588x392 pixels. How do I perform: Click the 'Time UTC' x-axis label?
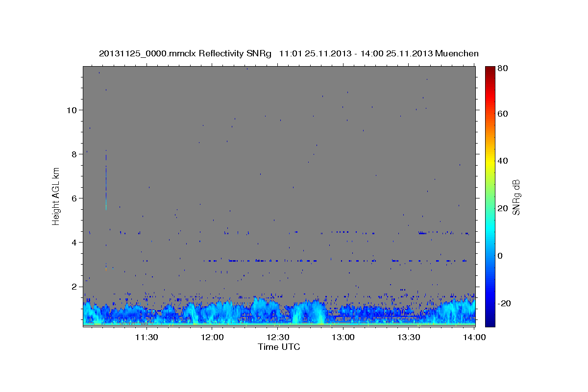[x=279, y=347]
